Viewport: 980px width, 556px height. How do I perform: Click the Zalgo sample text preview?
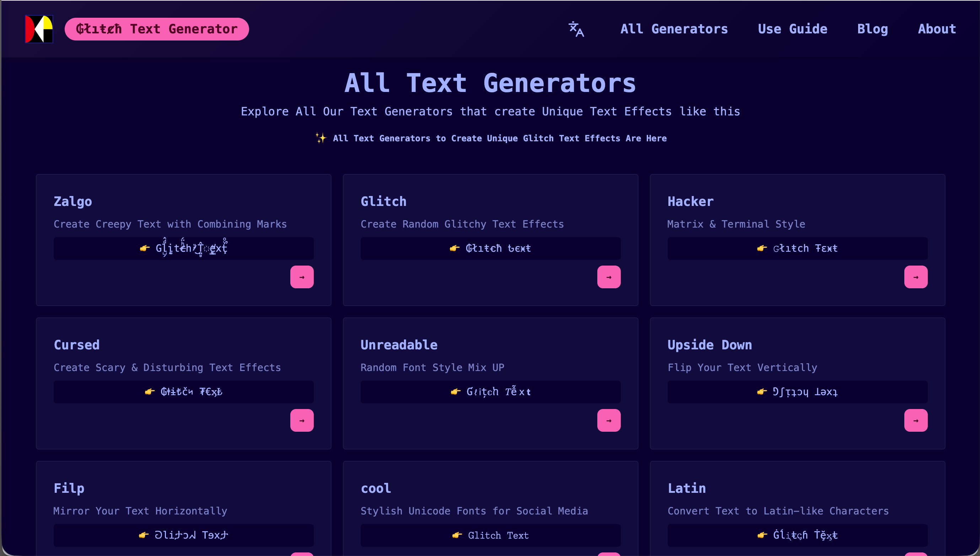(x=183, y=248)
